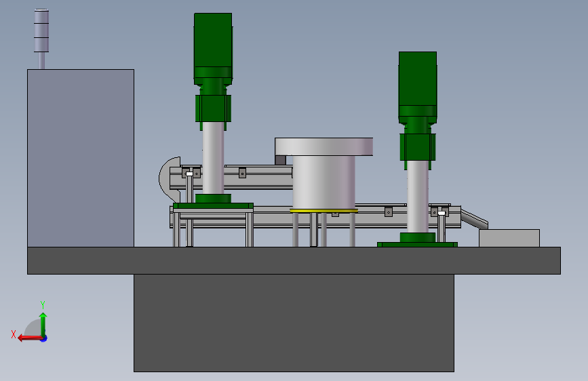Select the left green motor housing

tap(213, 49)
